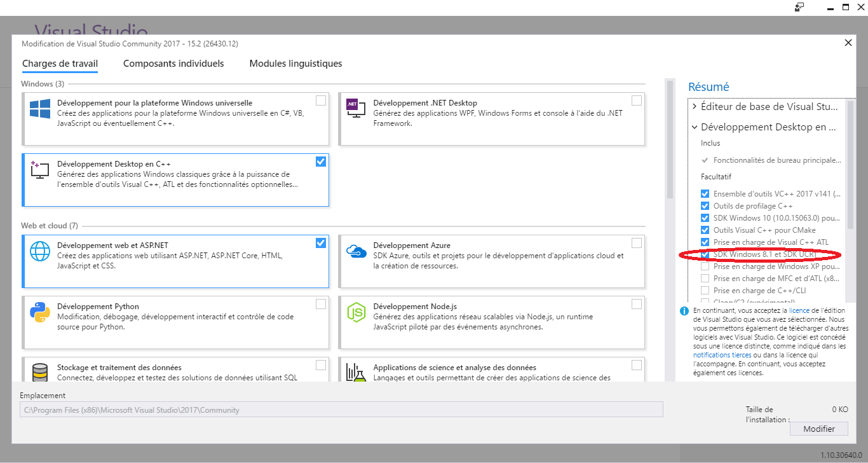Click the ASP.NET globe icon
Image resolution: width=868 pixels, height=463 pixels.
tap(39, 251)
